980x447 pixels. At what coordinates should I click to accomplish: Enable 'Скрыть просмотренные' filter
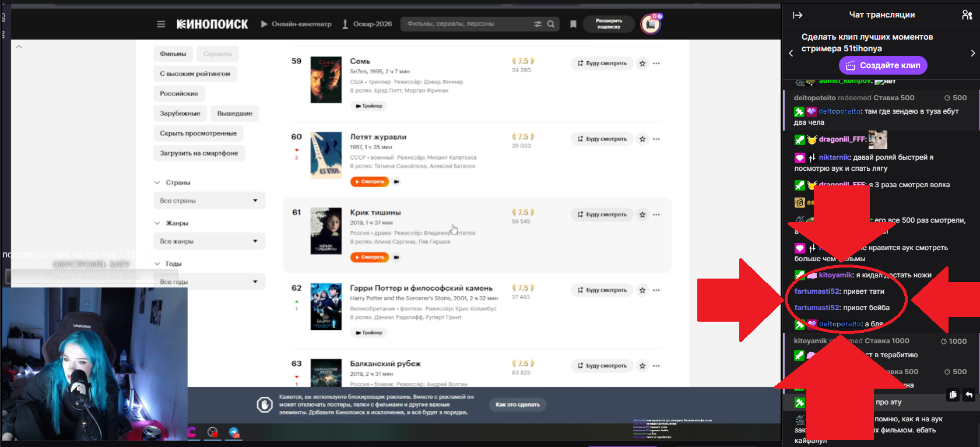(x=198, y=133)
